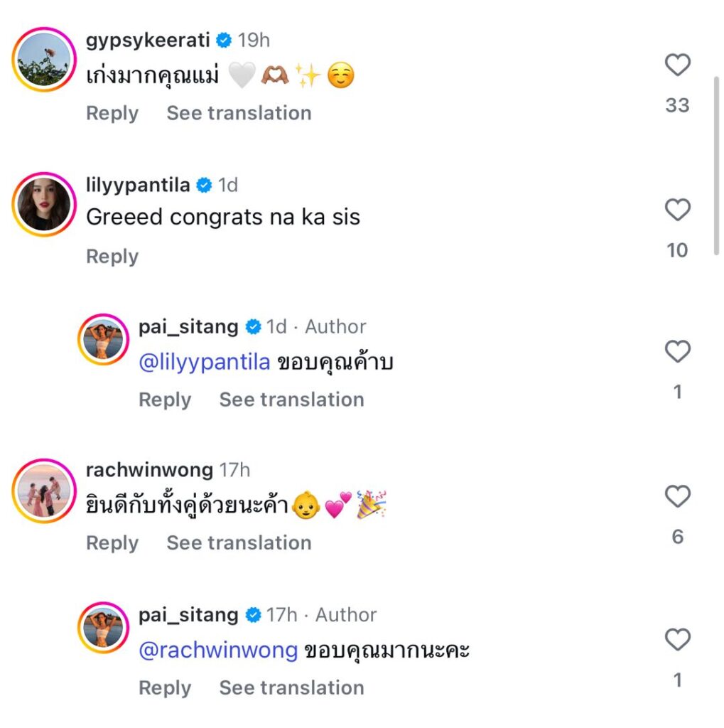Image resolution: width=724 pixels, height=728 pixels.
Task: Show translation of gypsykeerati's comment
Action: 239,113
